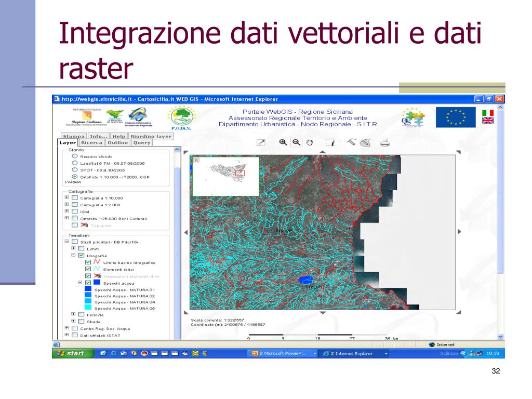Click the P.O.Di.S. tree logo
This screenshot has width=532, height=399.
coord(181,118)
